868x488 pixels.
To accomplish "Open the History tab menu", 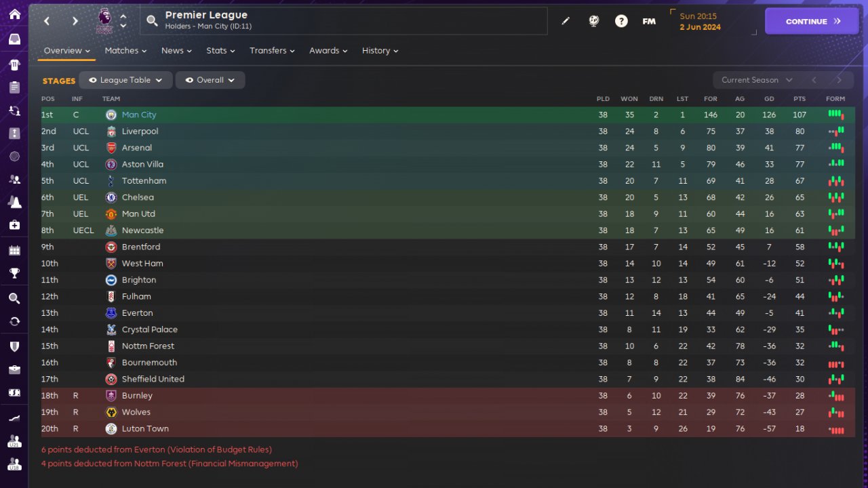I will point(380,51).
